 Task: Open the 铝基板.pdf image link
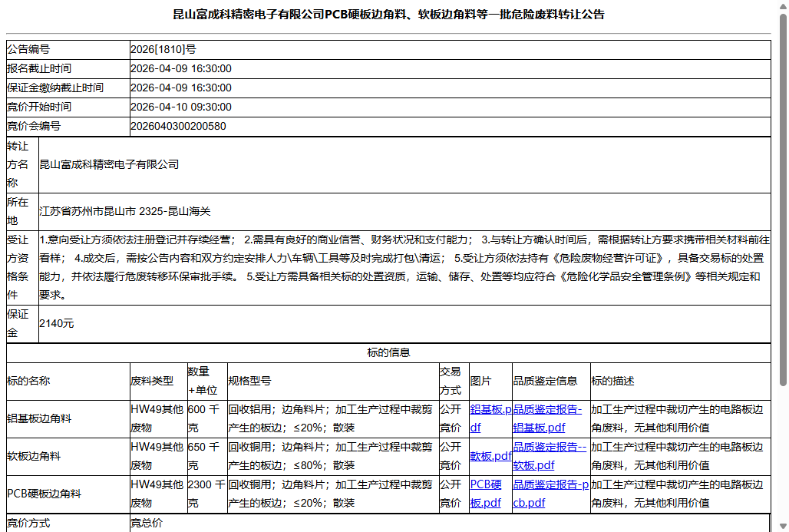[490, 418]
